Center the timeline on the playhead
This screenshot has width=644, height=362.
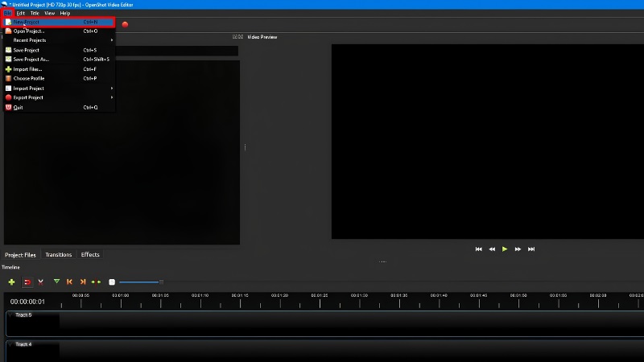tap(96, 282)
